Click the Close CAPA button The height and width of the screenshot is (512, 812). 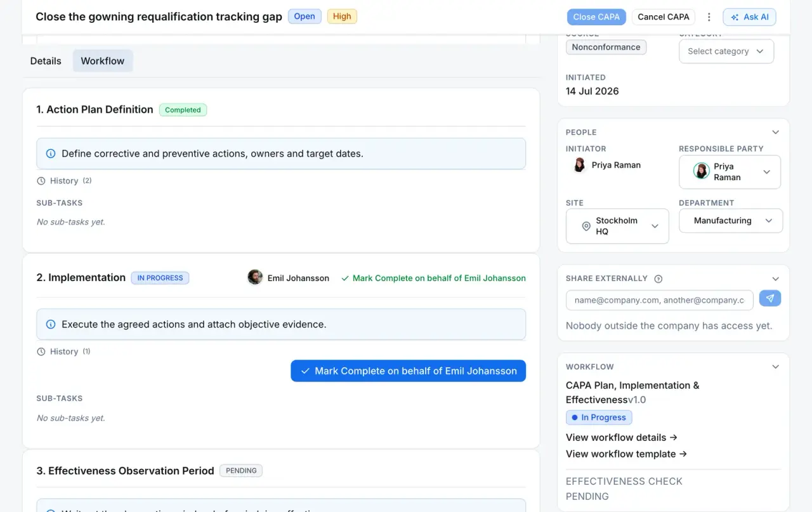[596, 17]
